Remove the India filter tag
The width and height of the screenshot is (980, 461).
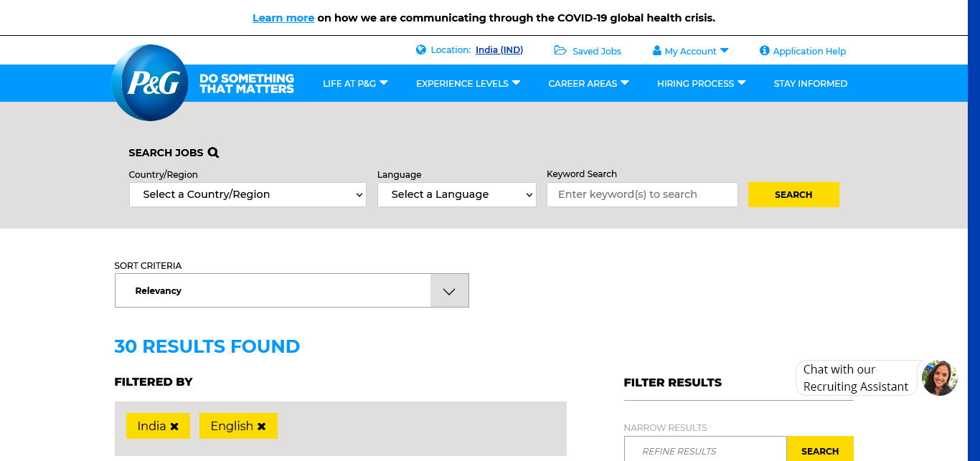[x=174, y=427]
